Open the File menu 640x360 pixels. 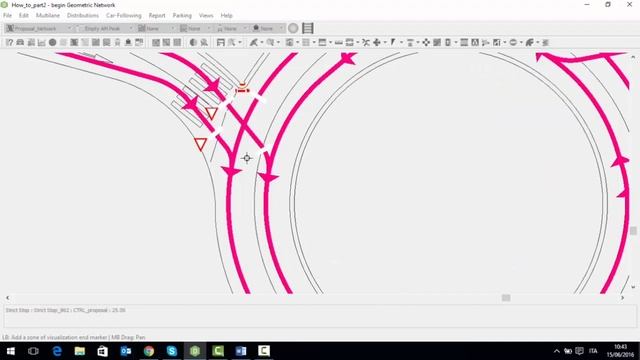click(x=7, y=16)
